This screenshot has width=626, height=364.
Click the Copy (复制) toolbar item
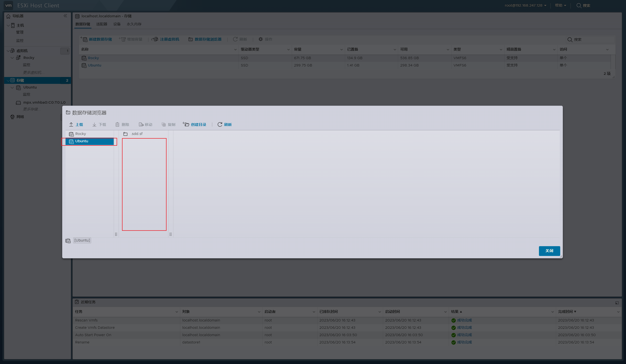click(x=168, y=124)
